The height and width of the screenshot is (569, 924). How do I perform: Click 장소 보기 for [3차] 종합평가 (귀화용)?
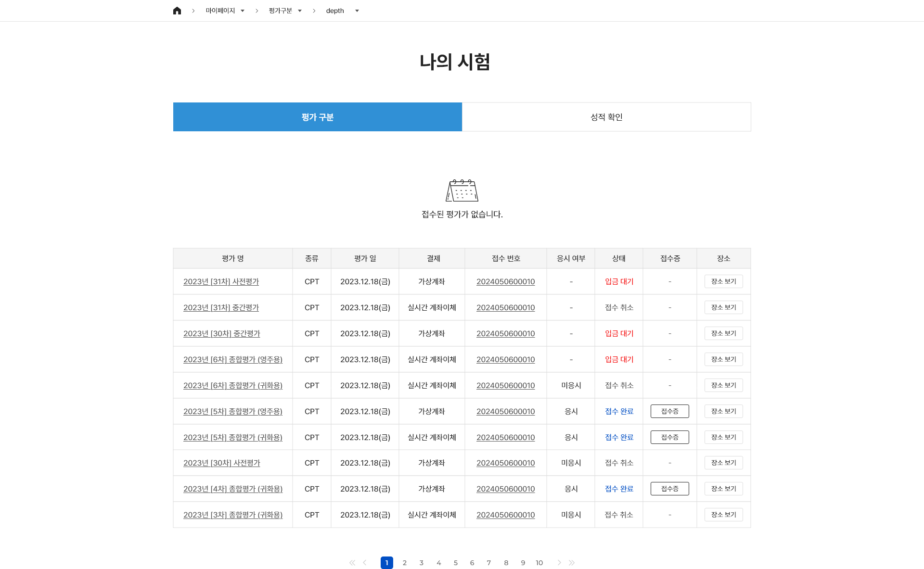coord(724,515)
